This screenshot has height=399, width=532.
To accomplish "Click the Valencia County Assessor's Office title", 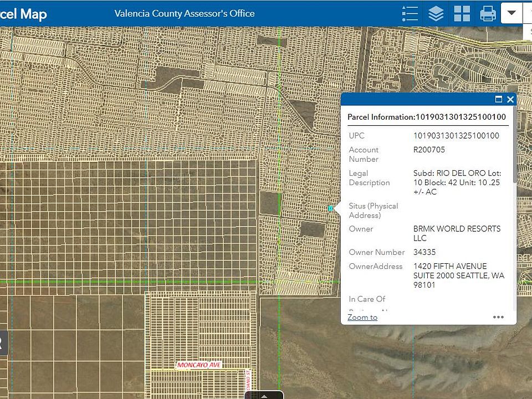I will [x=185, y=13].
